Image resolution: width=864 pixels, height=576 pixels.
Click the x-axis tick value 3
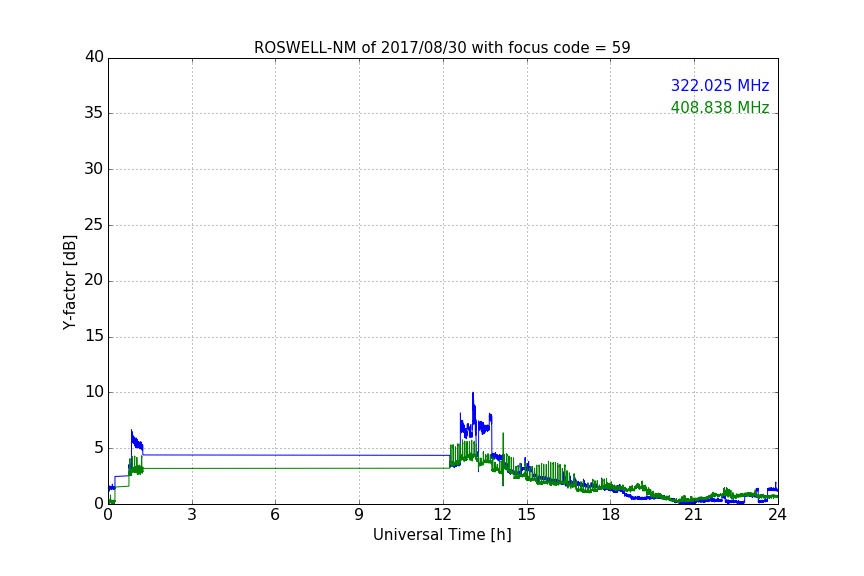(192, 515)
